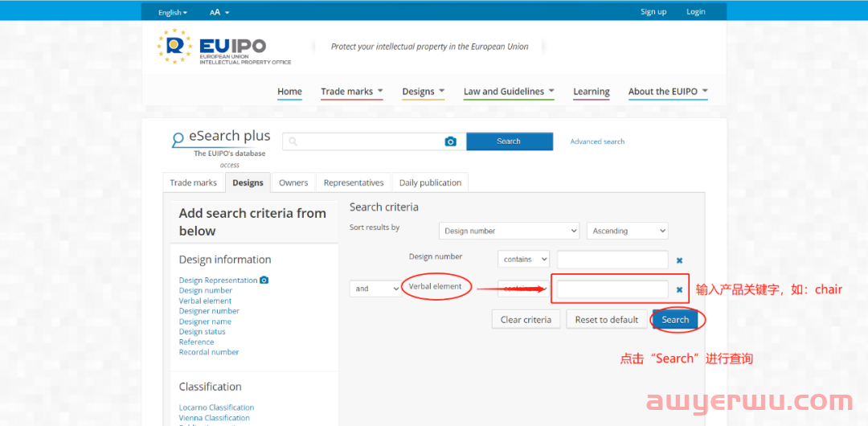Screen dimensions: 868x426
Task: Add the Vienna Classification criterion
Action: coord(215,418)
